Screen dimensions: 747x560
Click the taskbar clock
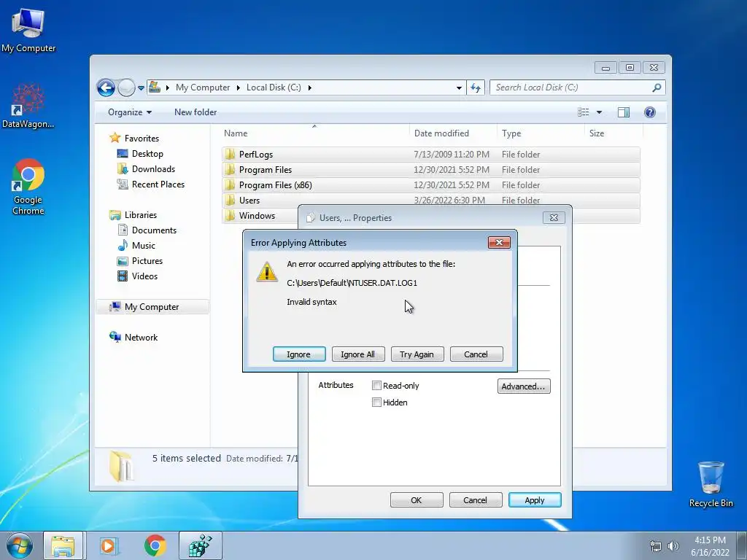tap(710, 546)
